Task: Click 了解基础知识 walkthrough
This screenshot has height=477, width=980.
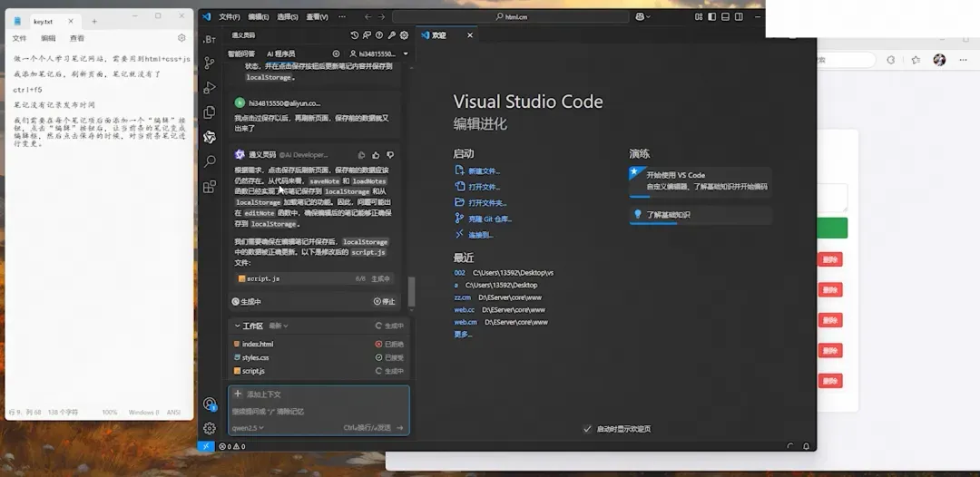Action: (700, 215)
